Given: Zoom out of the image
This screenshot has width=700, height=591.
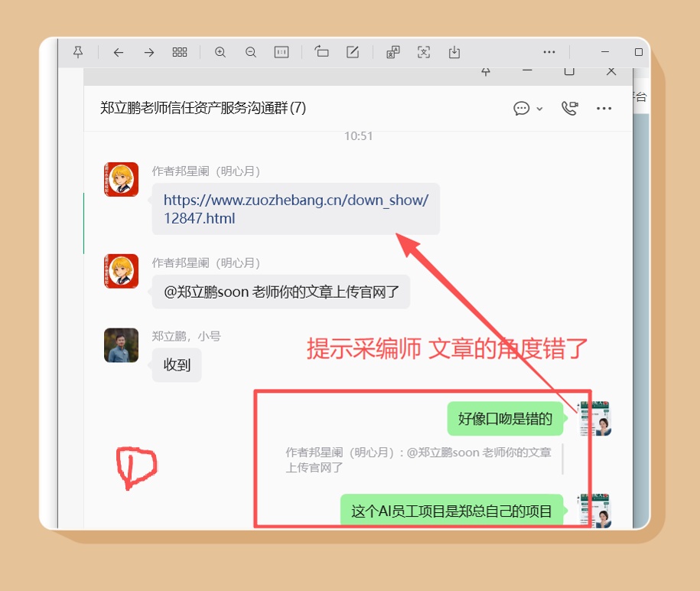Looking at the screenshot, I should pyautogui.click(x=251, y=52).
